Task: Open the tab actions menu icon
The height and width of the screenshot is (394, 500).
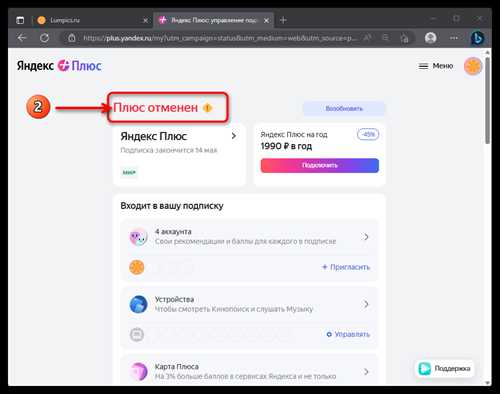Action: click(x=20, y=20)
